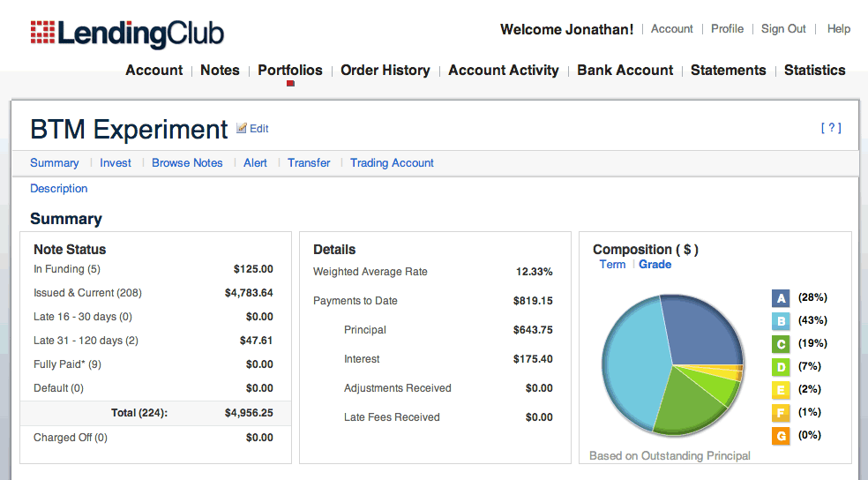Expand the Description section
868x480 pixels.
pos(59,189)
